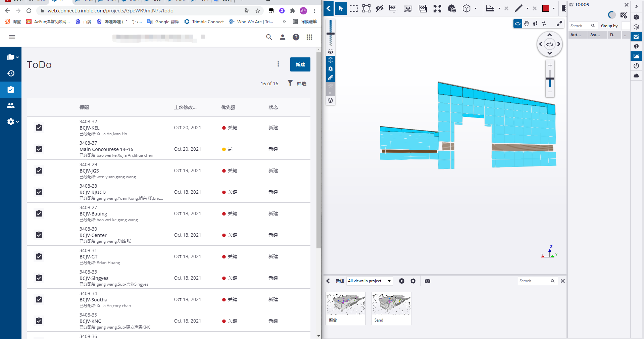Open the Trimble Connect bookmark
The width and height of the screenshot is (644, 339).
pos(204,21)
